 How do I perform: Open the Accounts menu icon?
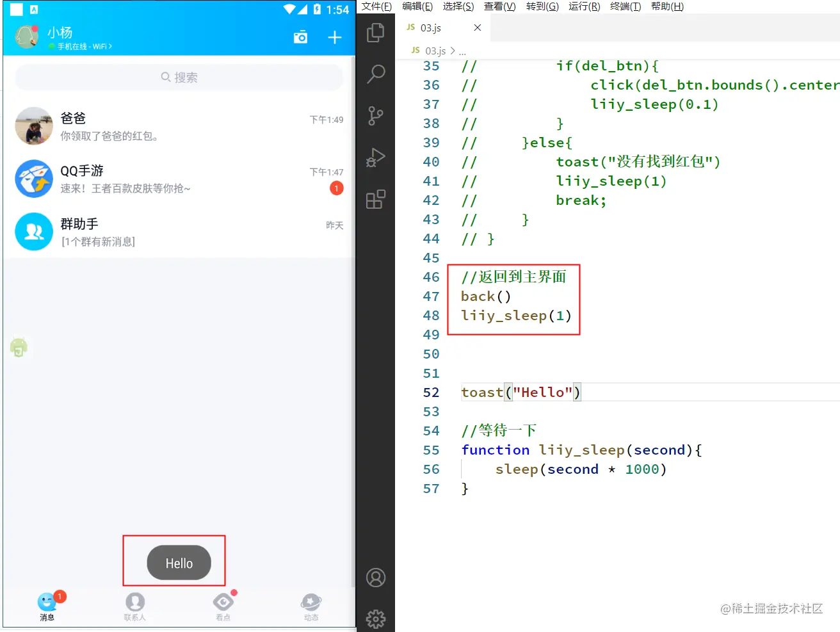coord(376,578)
